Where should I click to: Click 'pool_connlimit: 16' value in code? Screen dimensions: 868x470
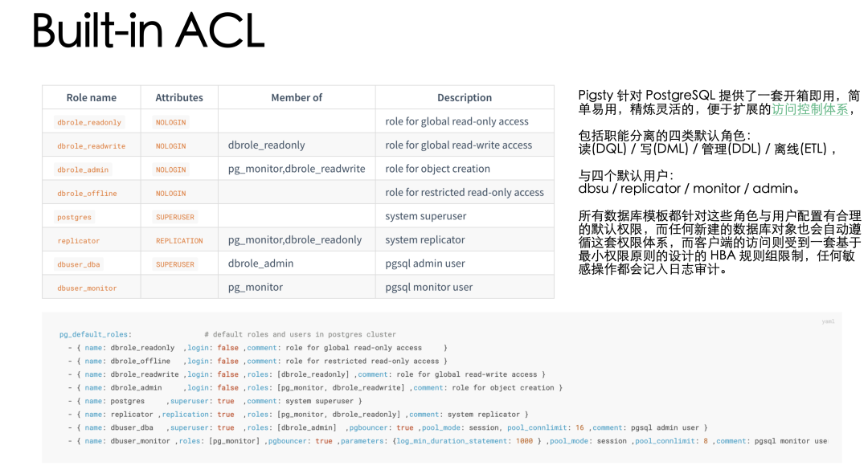point(545,427)
